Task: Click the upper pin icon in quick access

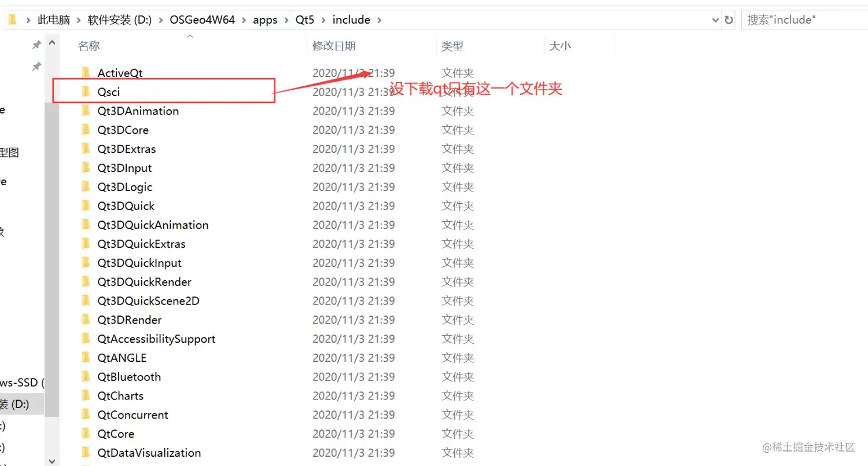Action: pos(36,45)
